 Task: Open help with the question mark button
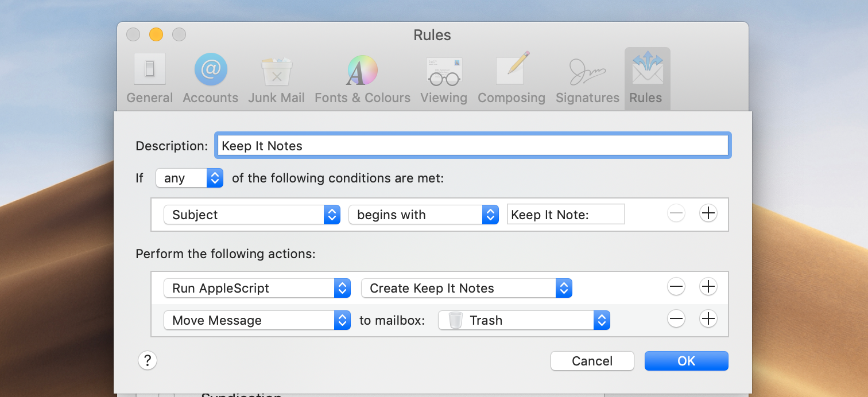point(148,361)
